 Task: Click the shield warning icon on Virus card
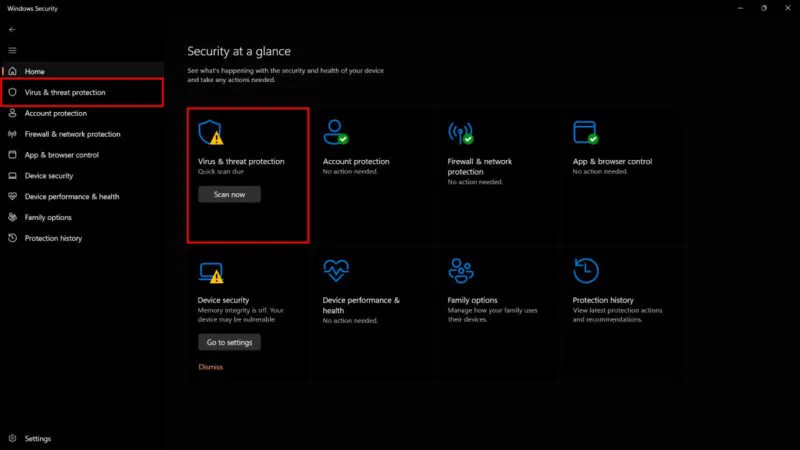211,133
